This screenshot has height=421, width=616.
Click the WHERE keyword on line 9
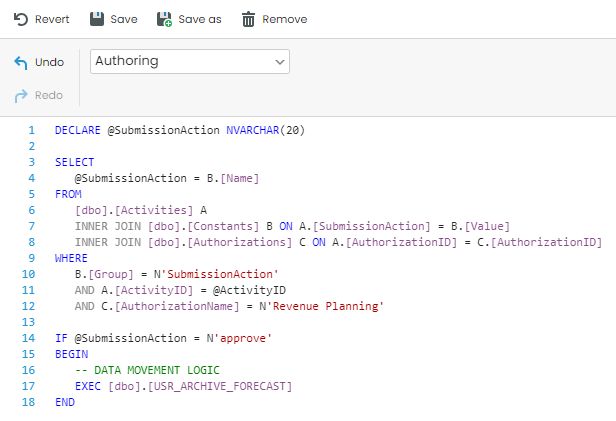coord(72,258)
